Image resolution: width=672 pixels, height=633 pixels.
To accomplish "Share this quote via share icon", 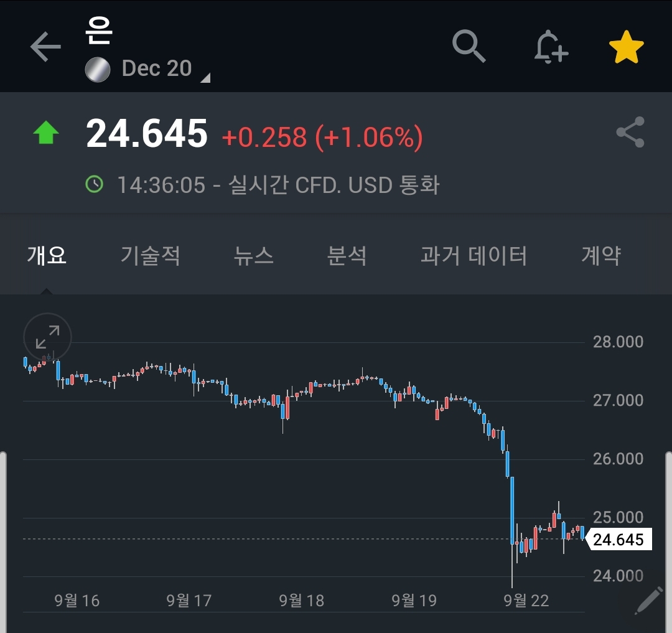I will 630,132.
